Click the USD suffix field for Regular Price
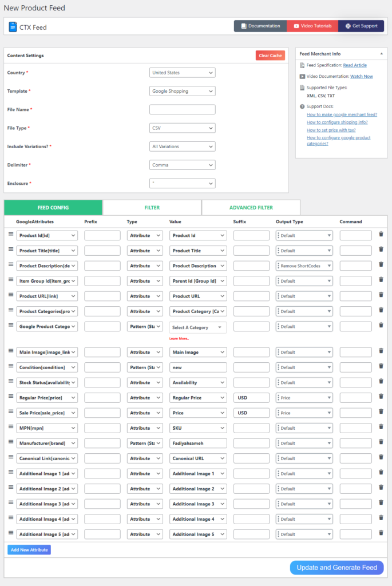The image size is (392, 586). pyautogui.click(x=251, y=398)
